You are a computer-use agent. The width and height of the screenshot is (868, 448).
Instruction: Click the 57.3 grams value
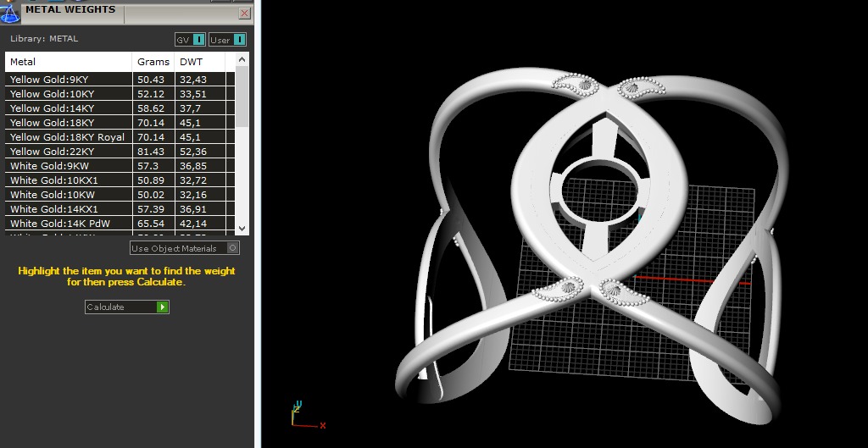tap(147, 166)
